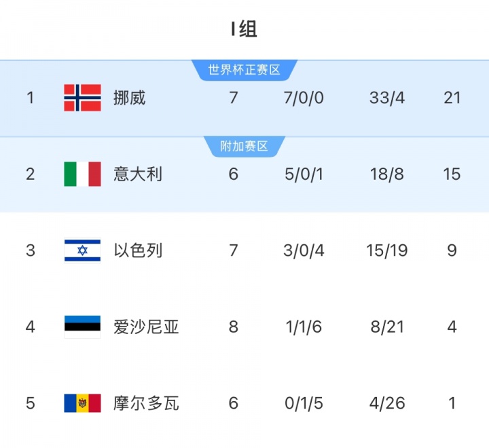The width and height of the screenshot is (489, 448).
Task: Click the Israel flag icon
Action: click(82, 250)
